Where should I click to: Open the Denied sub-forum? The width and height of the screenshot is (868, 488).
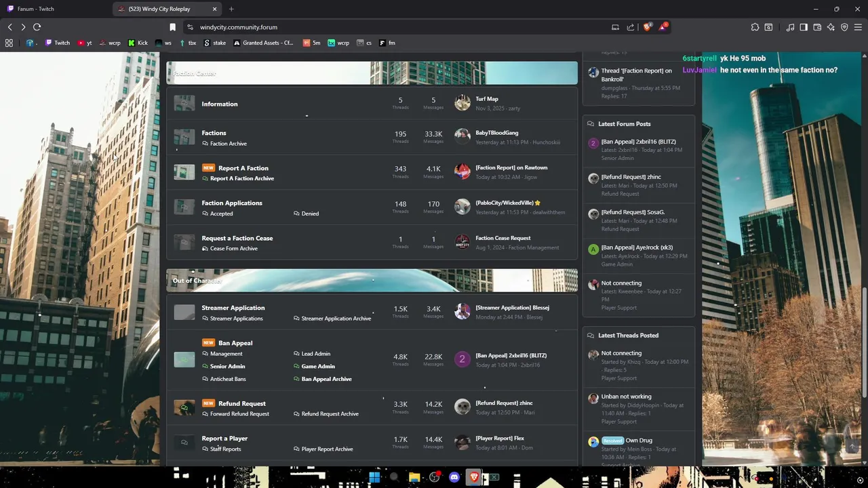[310, 213]
